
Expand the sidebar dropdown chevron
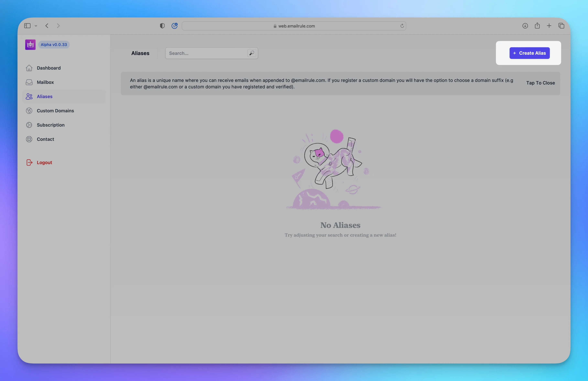pyautogui.click(x=36, y=26)
